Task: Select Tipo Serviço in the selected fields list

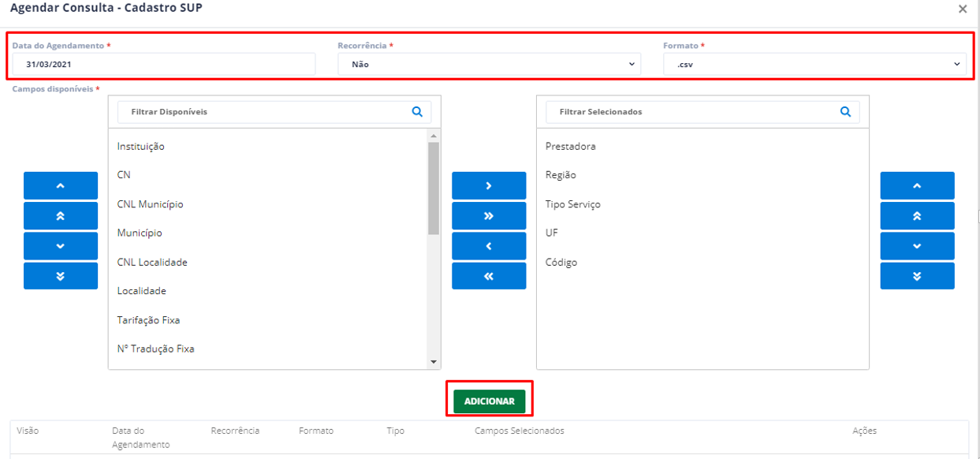Action: tap(573, 204)
